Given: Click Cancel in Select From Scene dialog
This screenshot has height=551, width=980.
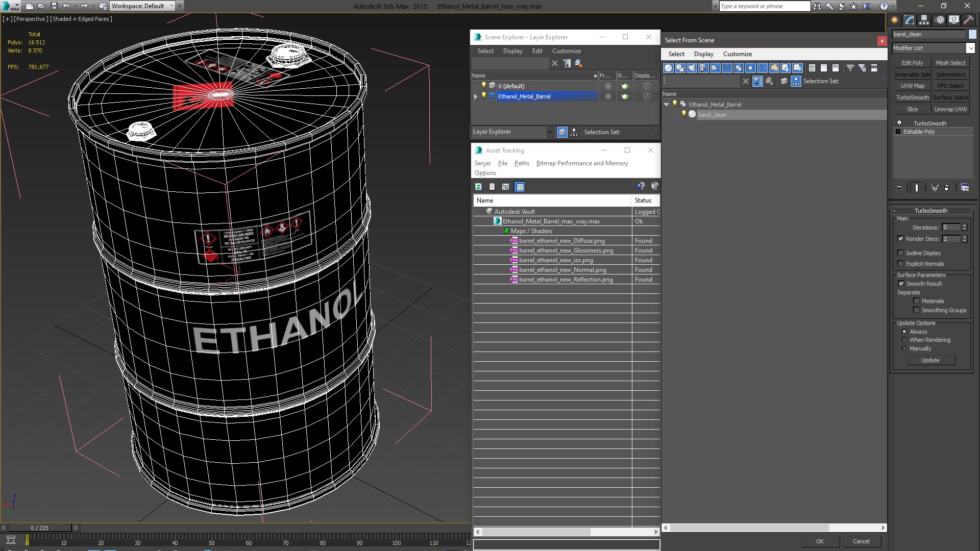Looking at the screenshot, I should [861, 541].
